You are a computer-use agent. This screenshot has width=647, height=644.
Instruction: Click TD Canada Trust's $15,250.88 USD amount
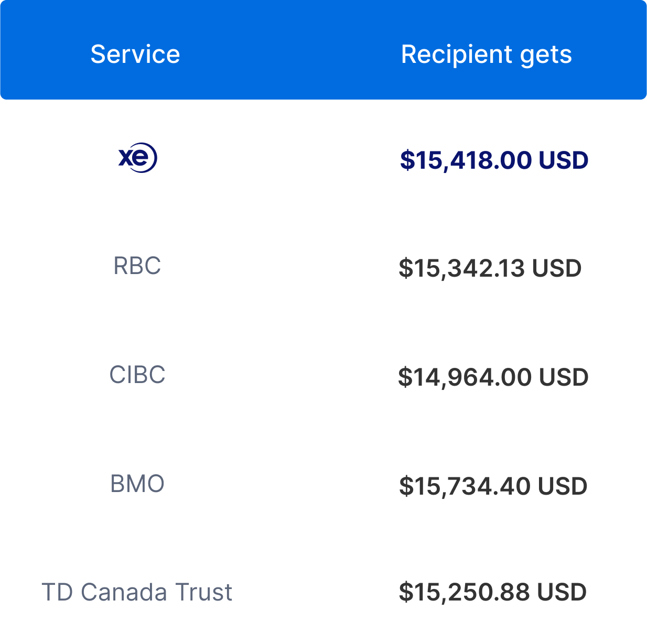click(x=492, y=592)
